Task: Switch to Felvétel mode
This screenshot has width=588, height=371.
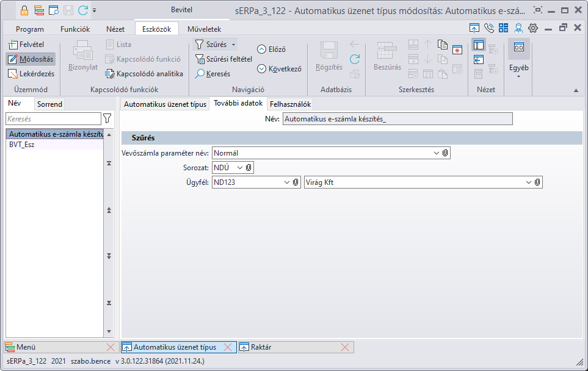Action: point(26,45)
